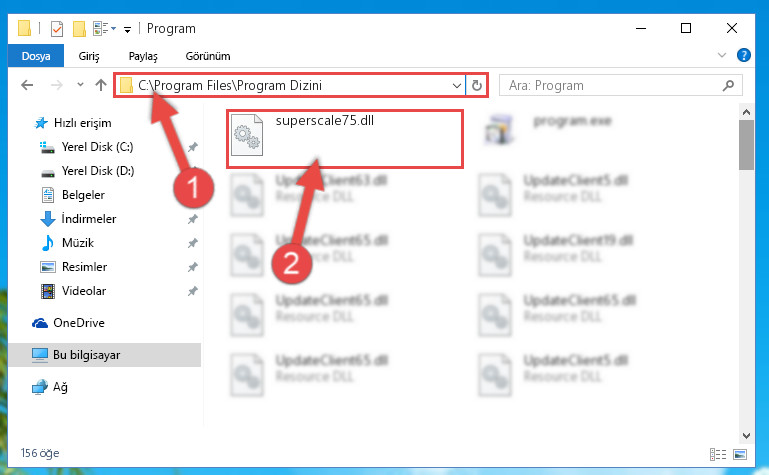769x475 pixels.
Task: Unpin İndirmeler using its pin icon
Action: coord(192,219)
